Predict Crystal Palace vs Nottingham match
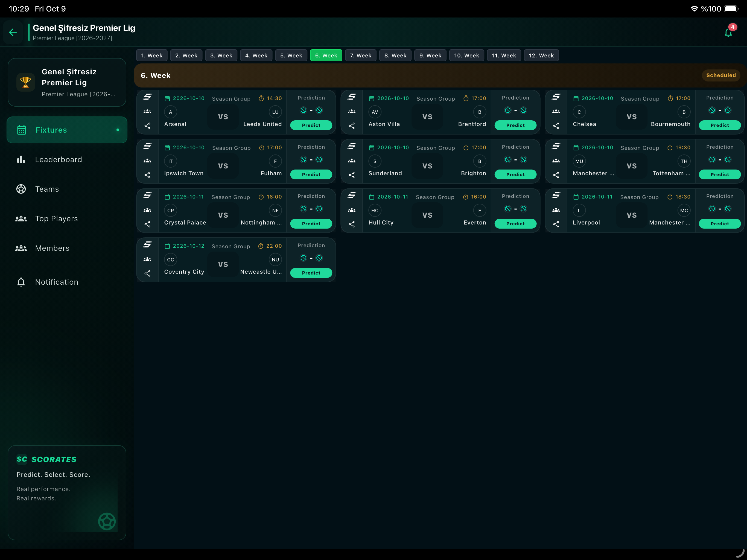This screenshot has width=747, height=560. (311, 224)
